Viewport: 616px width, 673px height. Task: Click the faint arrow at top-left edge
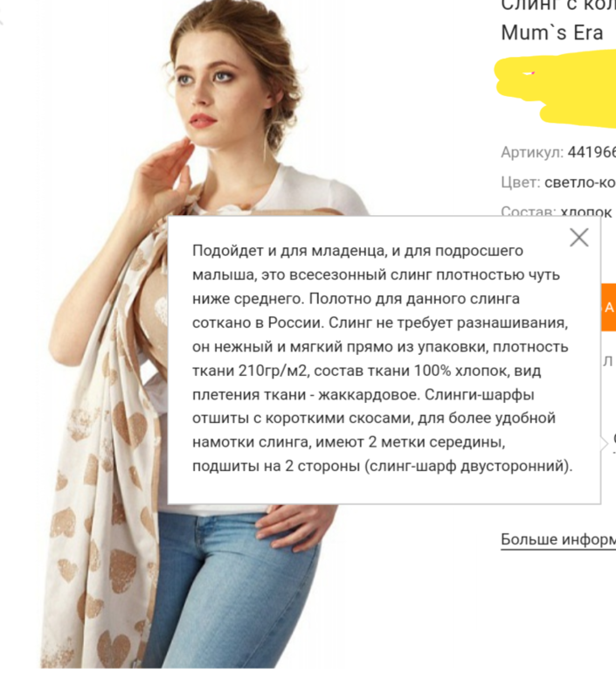point(2,19)
